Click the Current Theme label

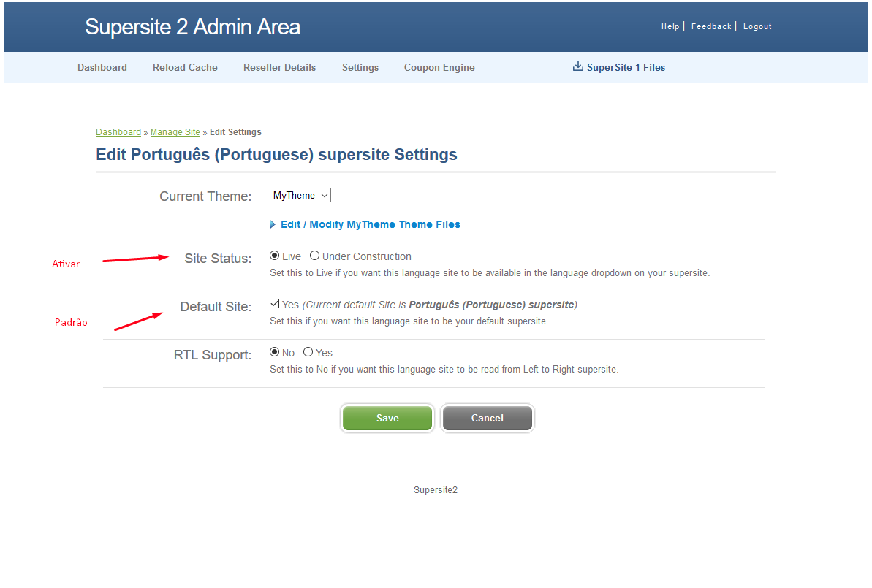[x=205, y=196]
